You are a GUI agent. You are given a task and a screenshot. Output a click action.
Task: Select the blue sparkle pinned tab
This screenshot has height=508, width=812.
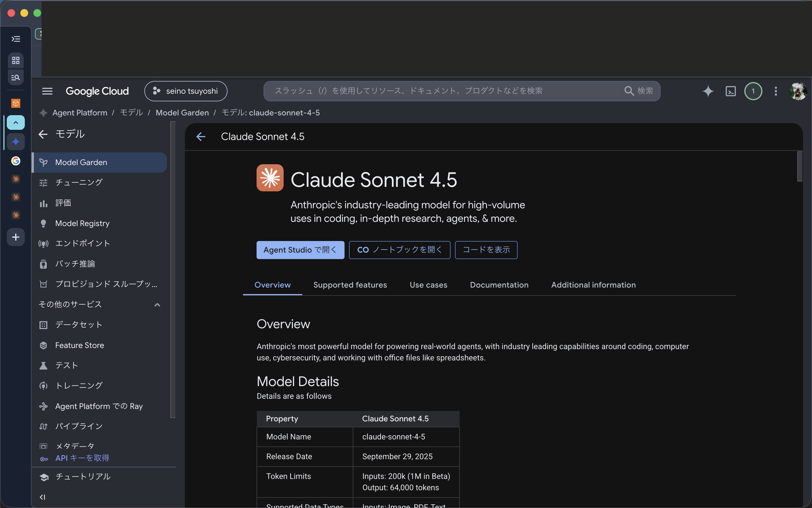[x=16, y=142]
